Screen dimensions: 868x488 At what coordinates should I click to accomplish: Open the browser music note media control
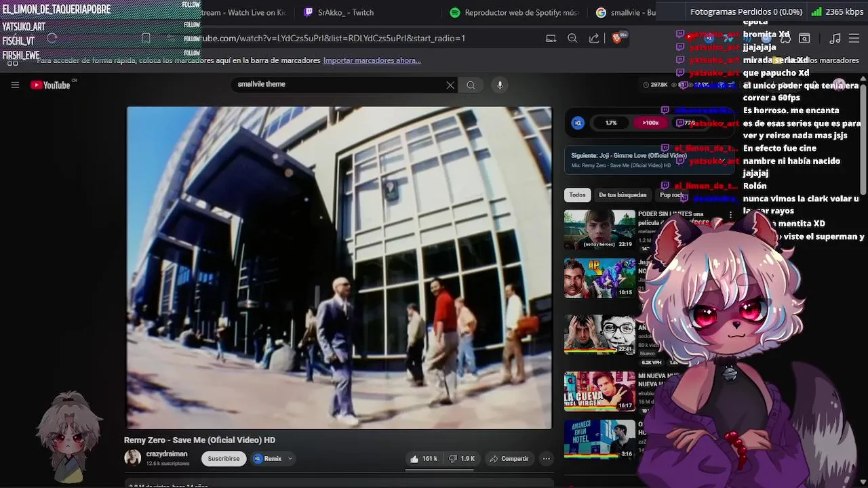click(835, 39)
